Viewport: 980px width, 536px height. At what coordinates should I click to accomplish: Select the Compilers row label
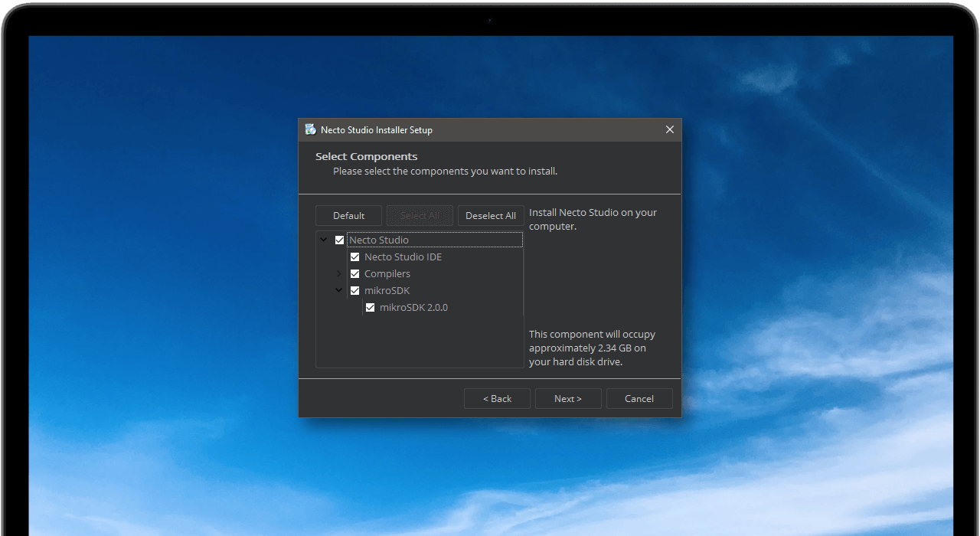pos(387,273)
